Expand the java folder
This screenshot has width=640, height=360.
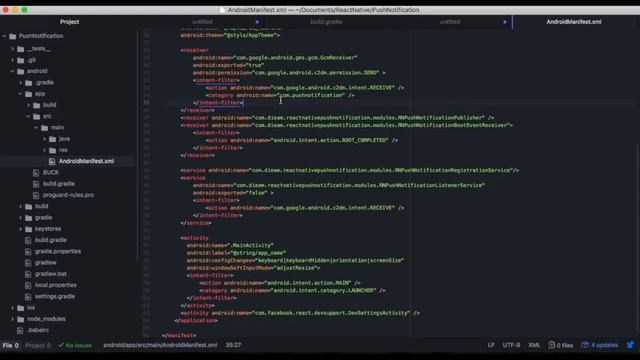(x=44, y=139)
